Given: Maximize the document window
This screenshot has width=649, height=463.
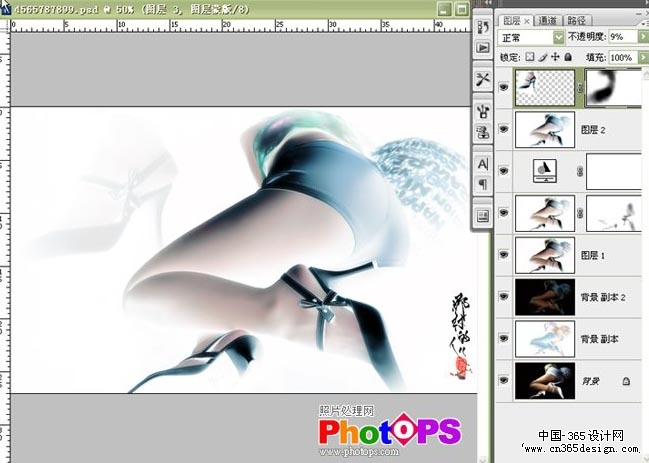Looking at the screenshot, I should (462, 9).
